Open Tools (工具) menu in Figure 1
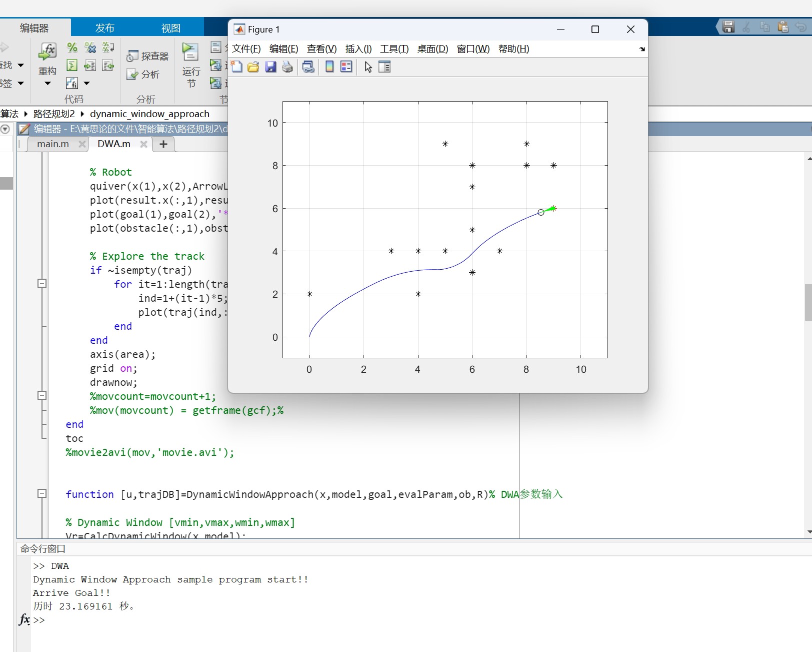This screenshot has height=652, width=812. tap(394, 49)
